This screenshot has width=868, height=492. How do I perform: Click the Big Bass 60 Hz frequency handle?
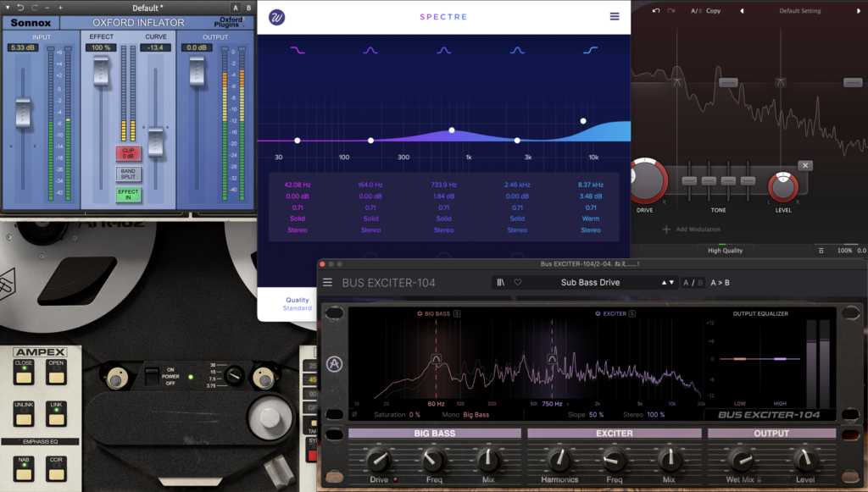(x=436, y=359)
